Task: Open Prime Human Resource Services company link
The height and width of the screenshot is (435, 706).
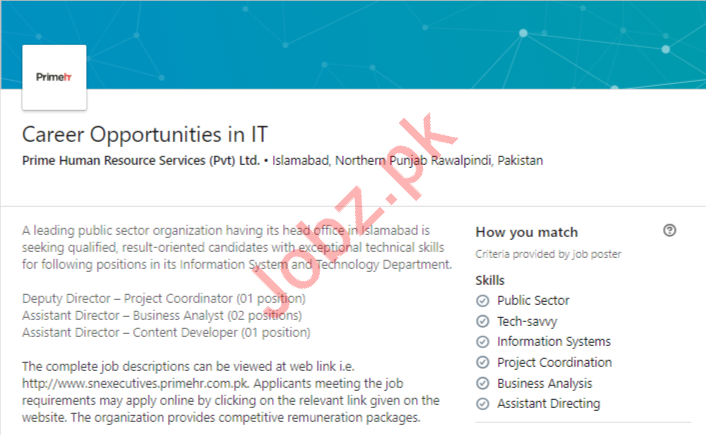Action: (140, 161)
